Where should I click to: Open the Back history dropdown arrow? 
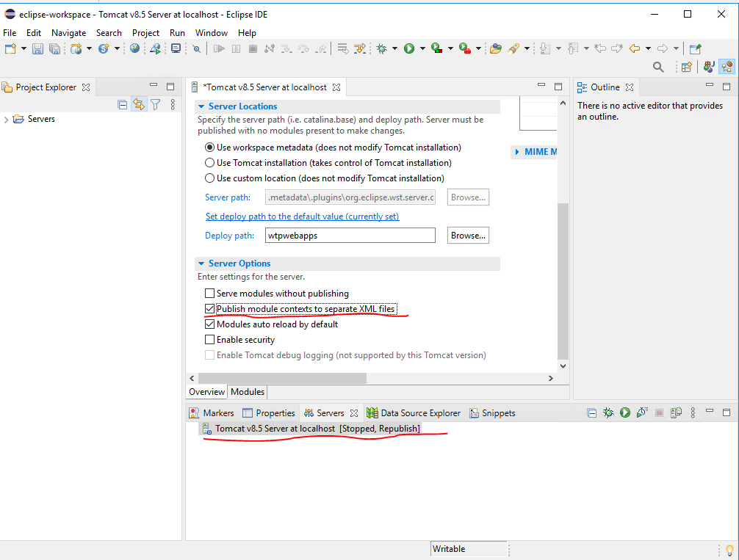point(648,48)
